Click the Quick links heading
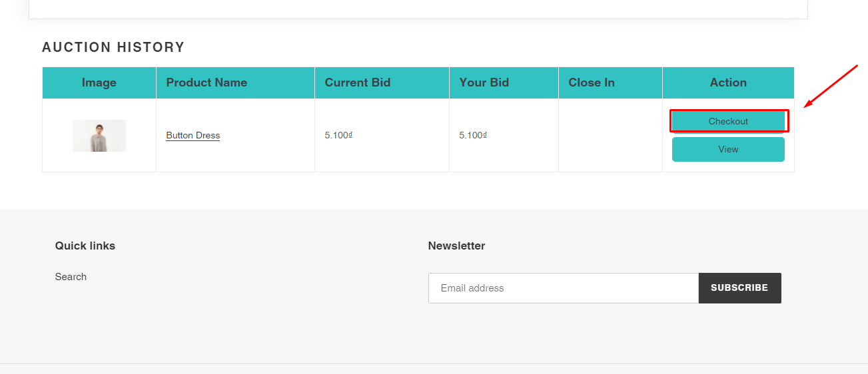 (85, 246)
